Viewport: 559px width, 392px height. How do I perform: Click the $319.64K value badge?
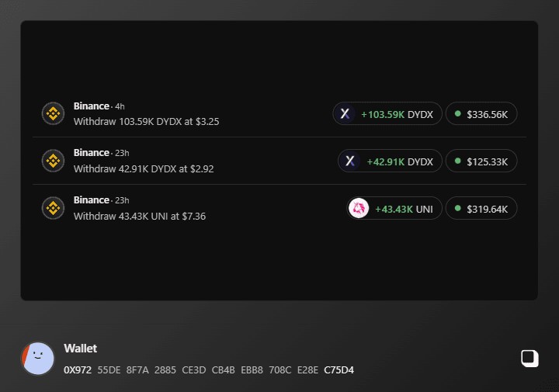point(481,208)
